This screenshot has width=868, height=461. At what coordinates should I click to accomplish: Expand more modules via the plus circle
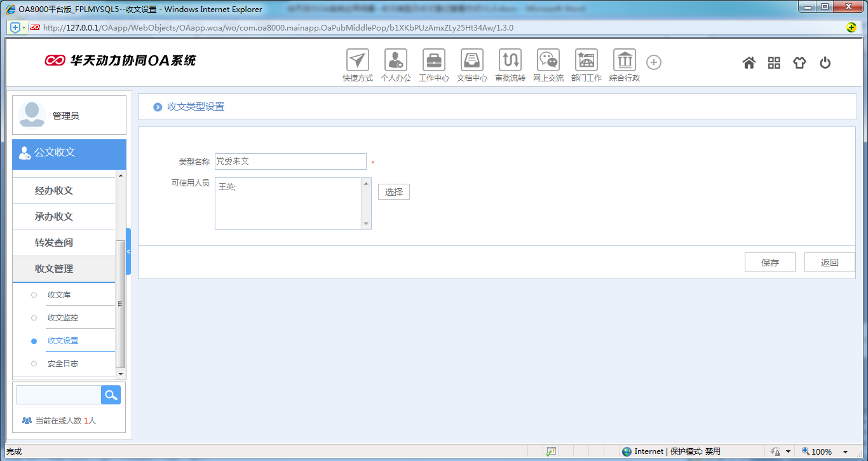653,62
